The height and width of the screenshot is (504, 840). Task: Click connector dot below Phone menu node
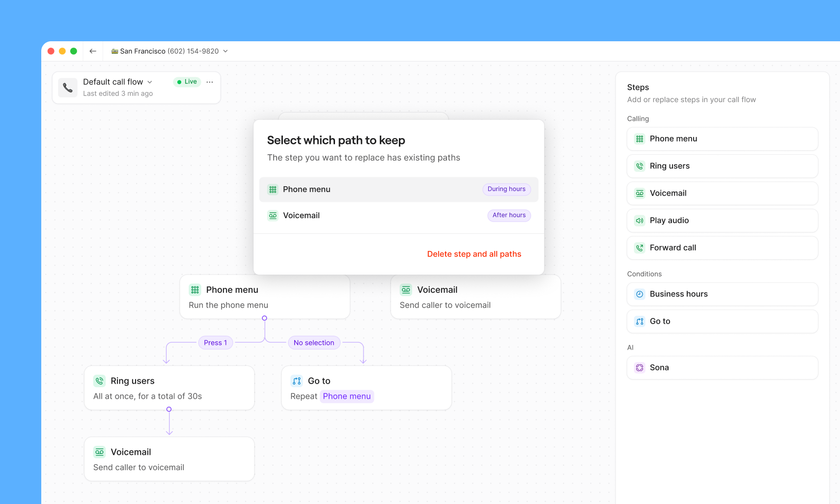pos(265,318)
